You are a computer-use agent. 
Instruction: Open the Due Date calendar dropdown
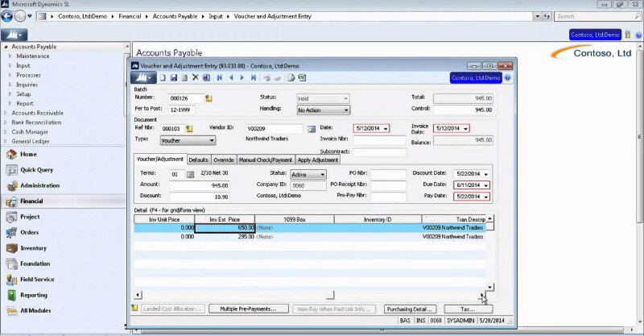tap(485, 185)
